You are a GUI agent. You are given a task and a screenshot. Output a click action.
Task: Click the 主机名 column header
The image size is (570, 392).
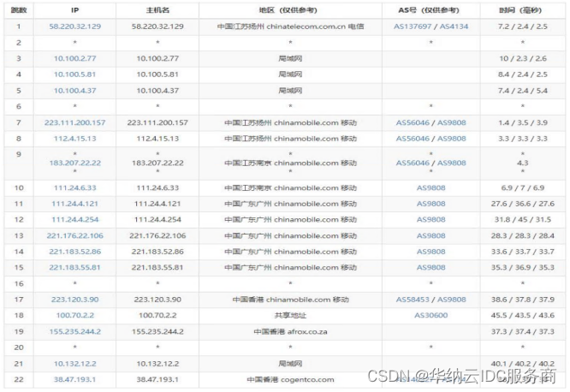157,9
